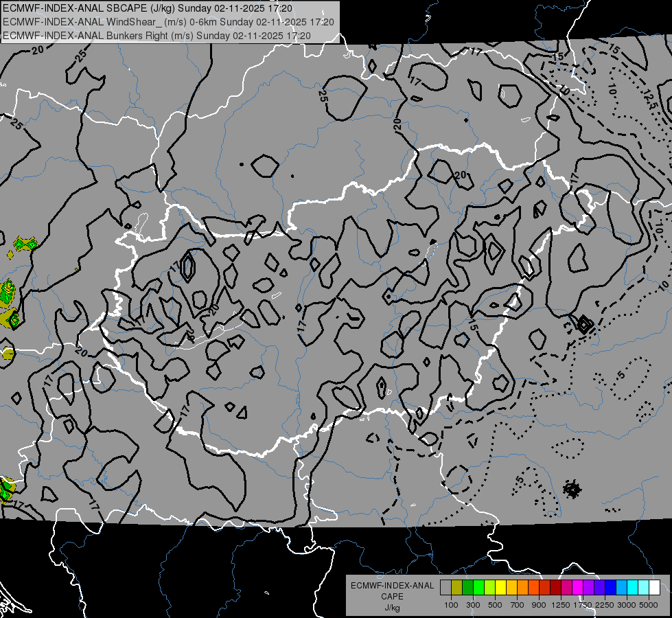Image resolution: width=672 pixels, height=618 pixels.
Task: Pick the gray swatch in CAPE legend
Action: tap(445, 587)
